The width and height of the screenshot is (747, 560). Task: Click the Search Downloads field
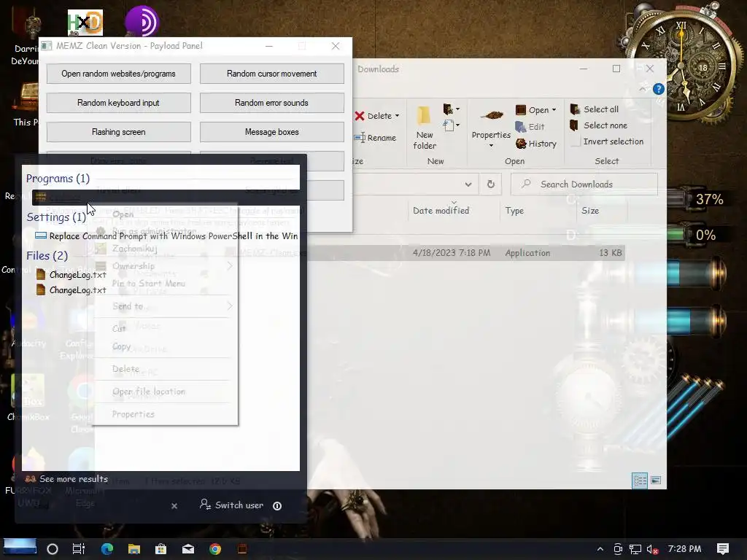[x=584, y=184]
